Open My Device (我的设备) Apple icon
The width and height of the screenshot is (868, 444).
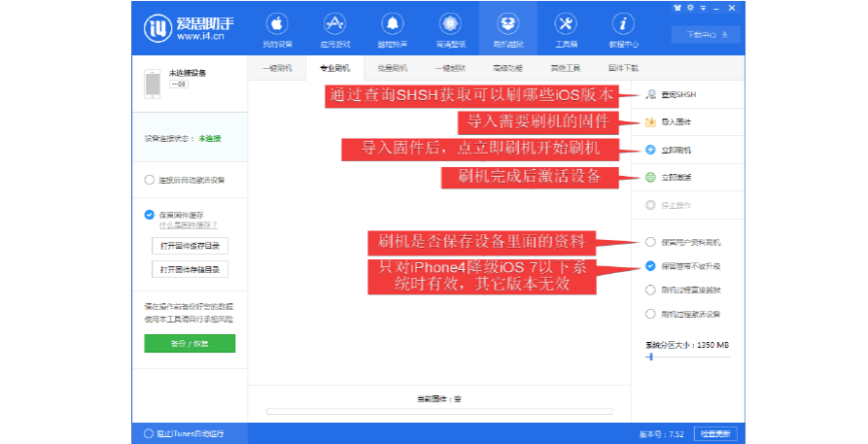277,24
